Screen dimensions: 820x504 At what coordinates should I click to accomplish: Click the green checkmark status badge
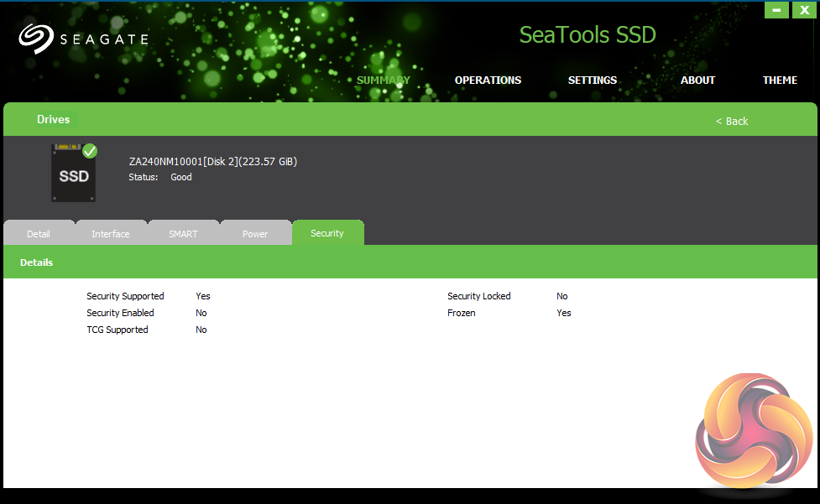click(90, 151)
